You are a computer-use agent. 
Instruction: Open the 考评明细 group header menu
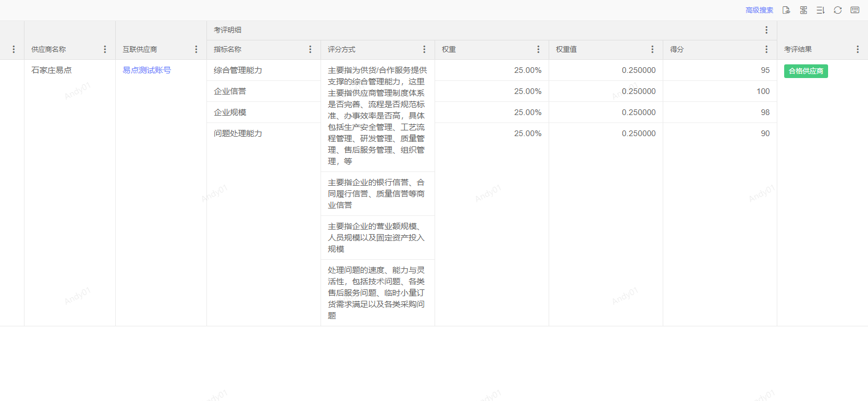pos(766,30)
